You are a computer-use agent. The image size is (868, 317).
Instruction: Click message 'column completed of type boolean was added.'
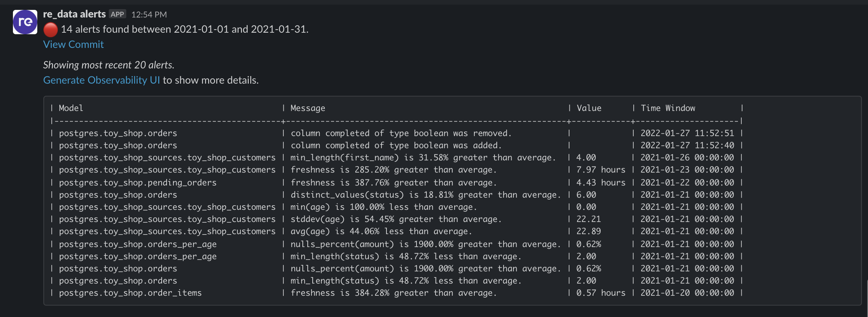tap(396, 146)
